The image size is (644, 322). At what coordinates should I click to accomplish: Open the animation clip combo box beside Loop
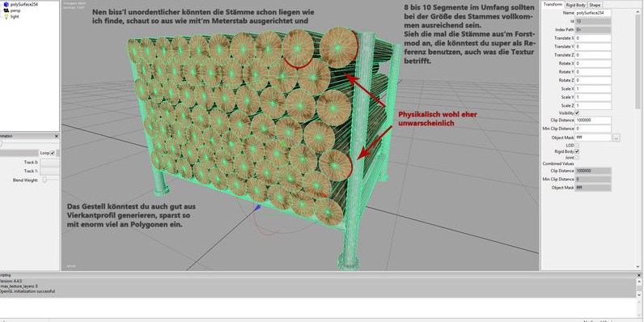click(19, 153)
